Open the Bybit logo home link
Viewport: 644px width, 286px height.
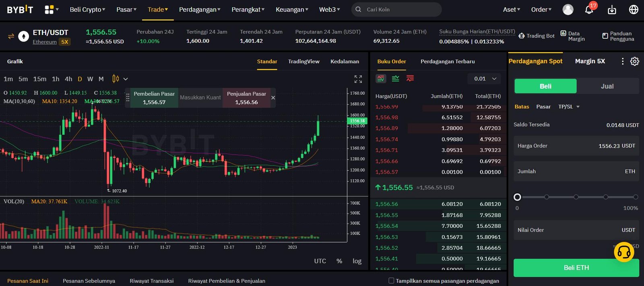click(x=20, y=9)
